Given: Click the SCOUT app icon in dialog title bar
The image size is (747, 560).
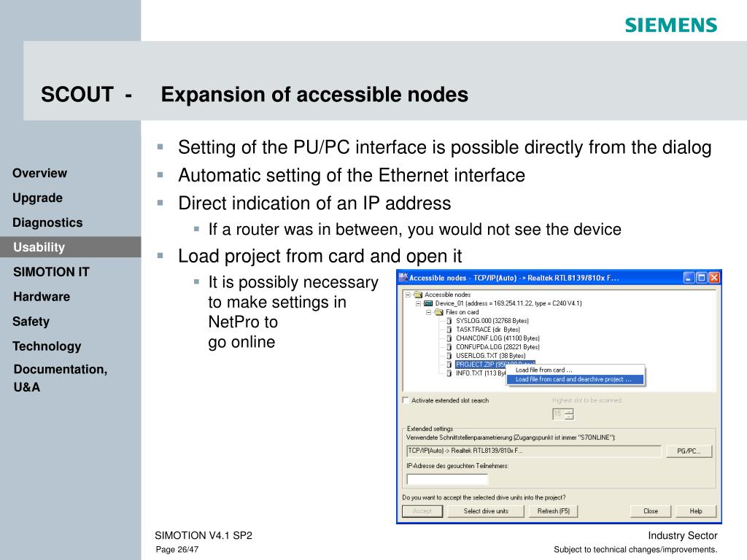Looking at the screenshot, I should pyautogui.click(x=403, y=278).
